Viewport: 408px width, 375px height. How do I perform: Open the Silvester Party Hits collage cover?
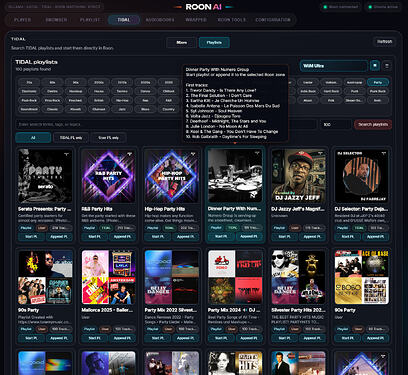(x=298, y=277)
